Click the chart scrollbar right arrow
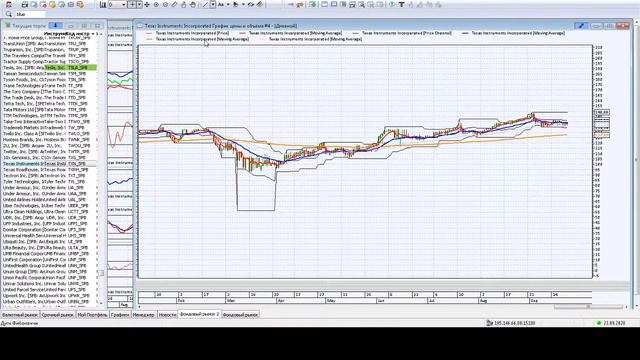This screenshot has height=360, width=640. point(626,306)
